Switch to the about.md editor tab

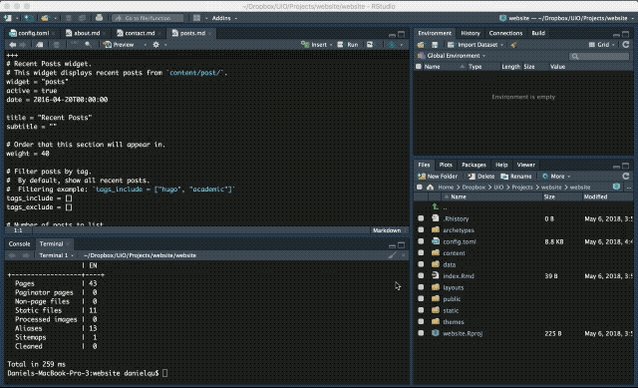point(83,33)
